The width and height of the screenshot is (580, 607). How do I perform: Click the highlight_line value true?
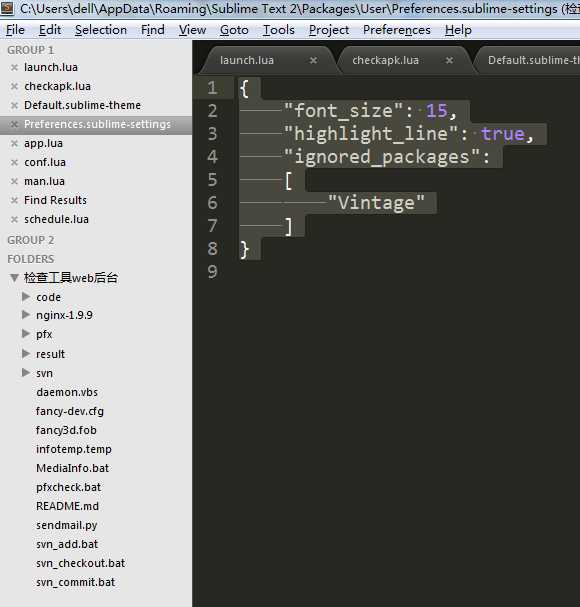click(502, 134)
